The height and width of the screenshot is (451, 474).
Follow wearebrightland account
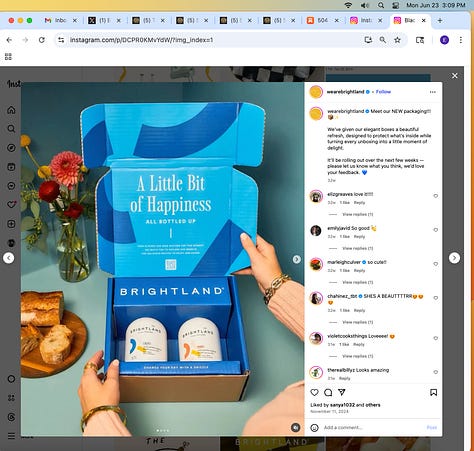click(383, 92)
